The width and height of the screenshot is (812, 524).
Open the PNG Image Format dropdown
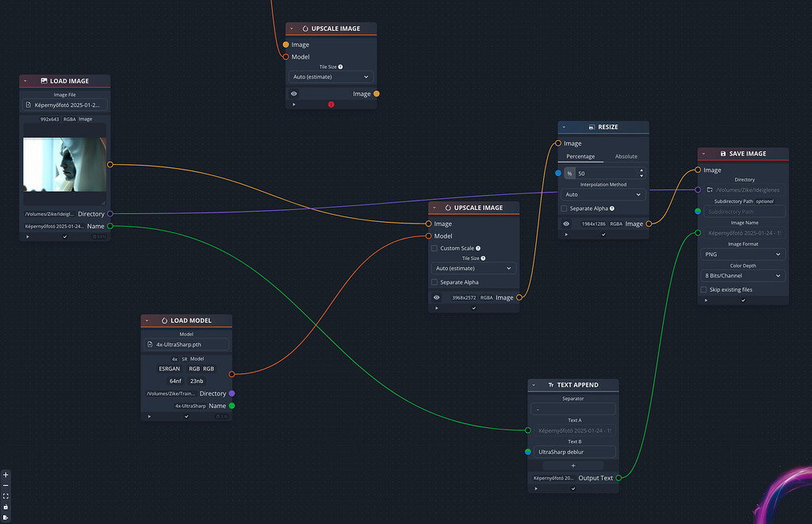click(x=743, y=254)
